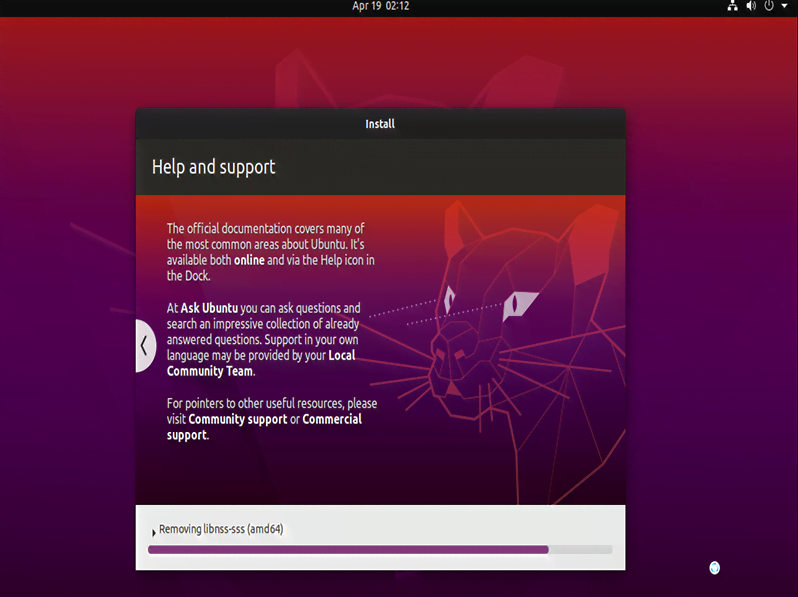Expand the installation details triangle
This screenshot has height=597, width=798.
(154, 533)
